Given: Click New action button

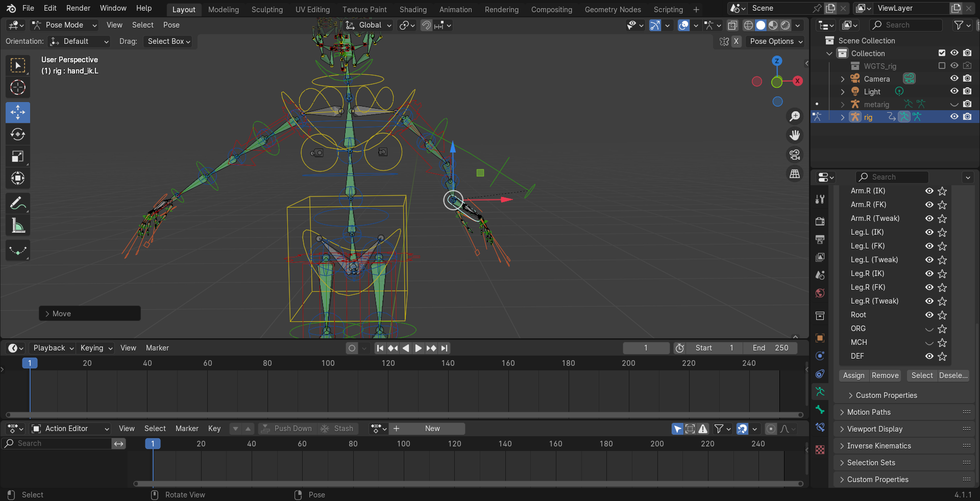Looking at the screenshot, I should pos(432,429).
